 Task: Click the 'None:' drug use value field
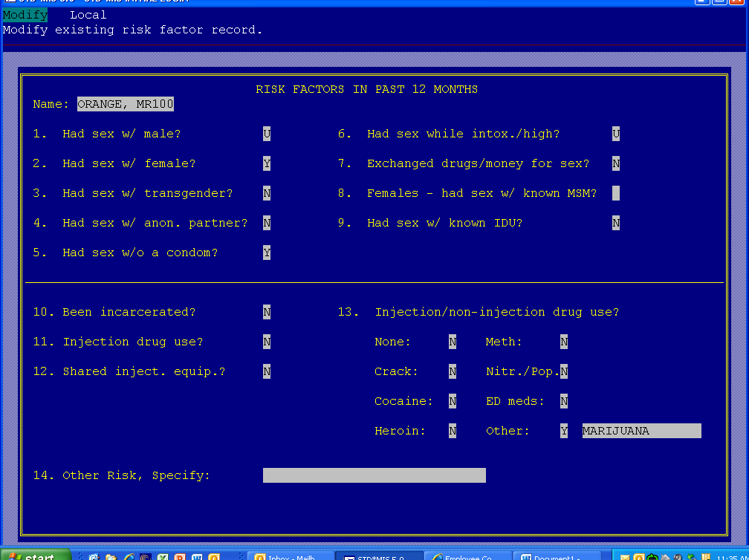point(453,342)
